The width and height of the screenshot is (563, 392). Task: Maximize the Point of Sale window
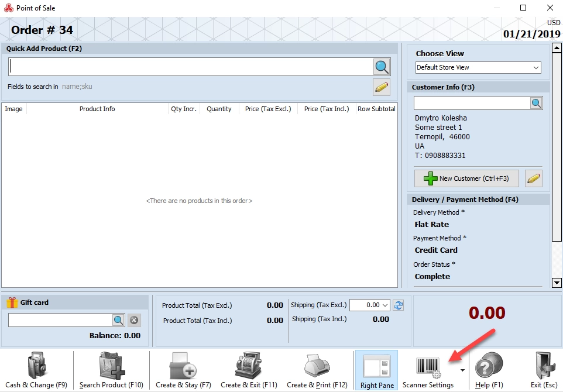tap(523, 8)
